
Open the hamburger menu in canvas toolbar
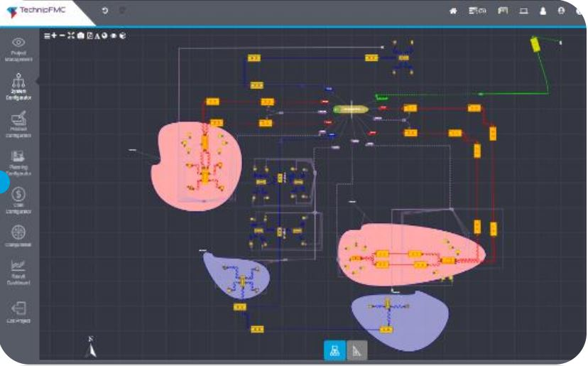tap(47, 36)
